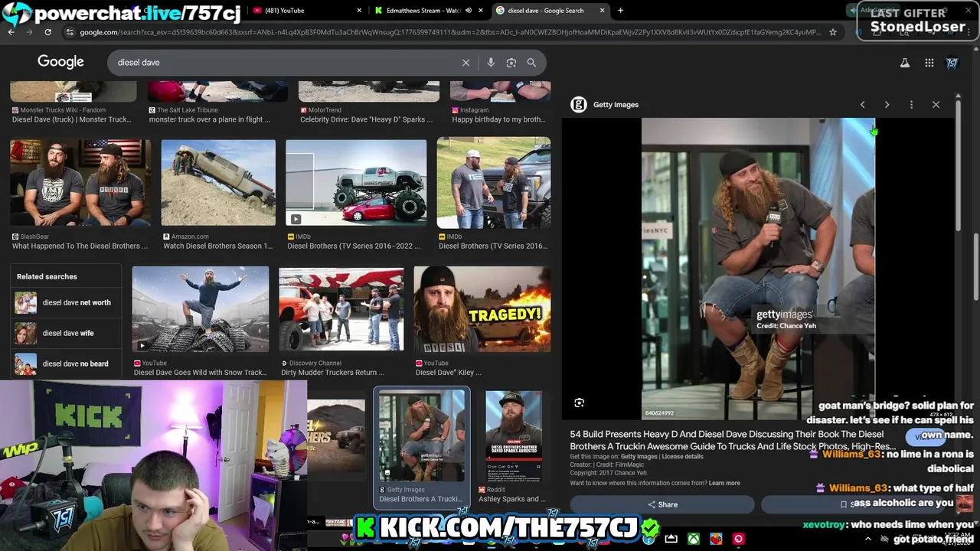The height and width of the screenshot is (551, 980).
Task: Open monster truck over a plane link
Action: [209, 119]
